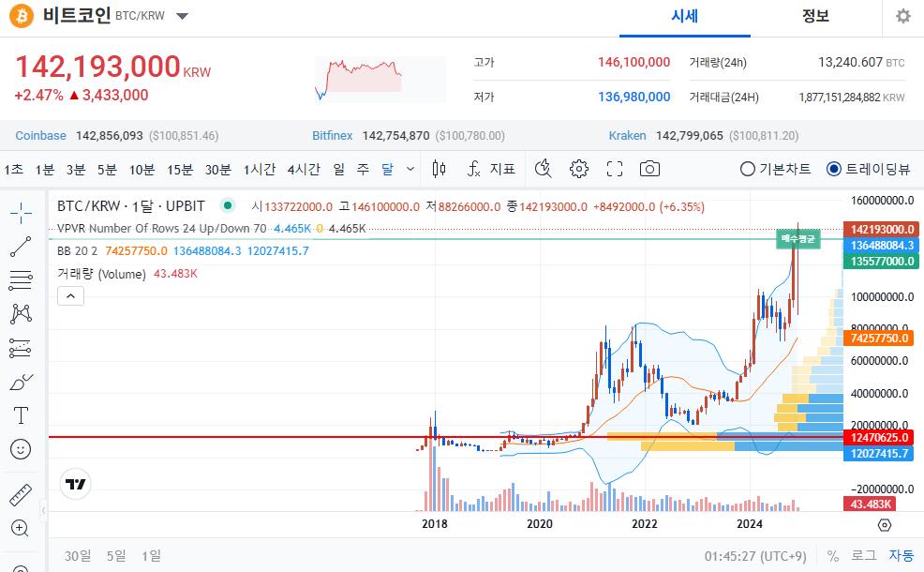Screen dimensions: 924x572
Task: Click the 142193000.0 current price tag
Action: 879,230
